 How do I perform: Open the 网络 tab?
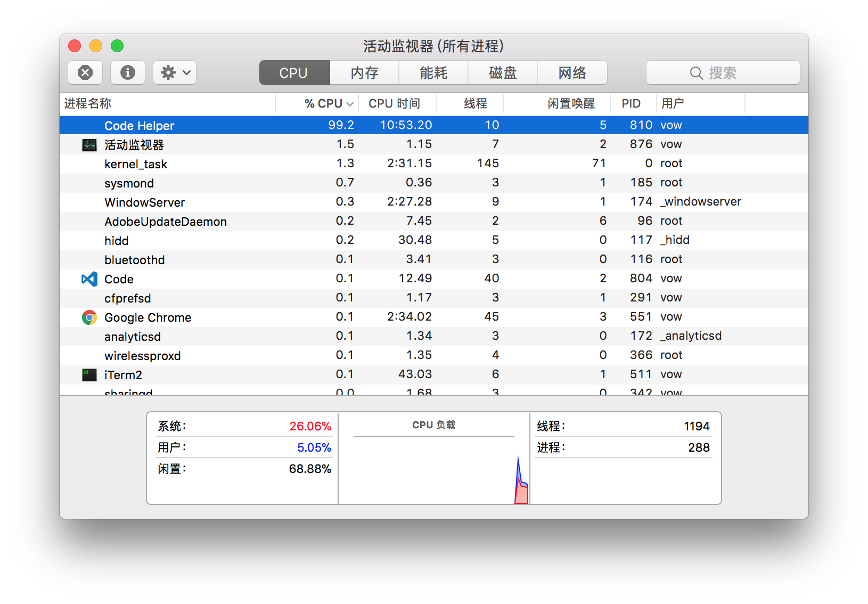click(x=572, y=72)
